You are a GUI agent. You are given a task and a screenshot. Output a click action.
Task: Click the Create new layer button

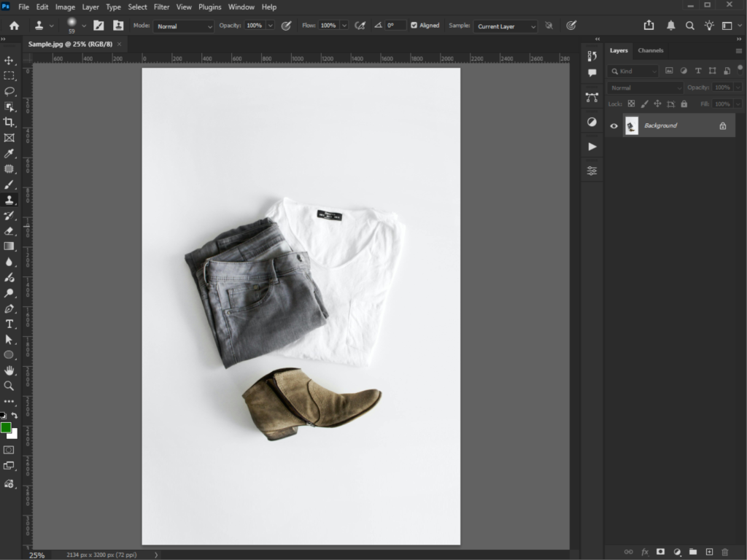(709, 552)
